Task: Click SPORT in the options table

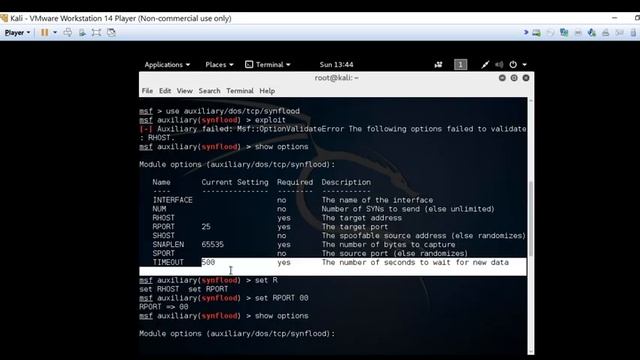Action: pos(163,253)
